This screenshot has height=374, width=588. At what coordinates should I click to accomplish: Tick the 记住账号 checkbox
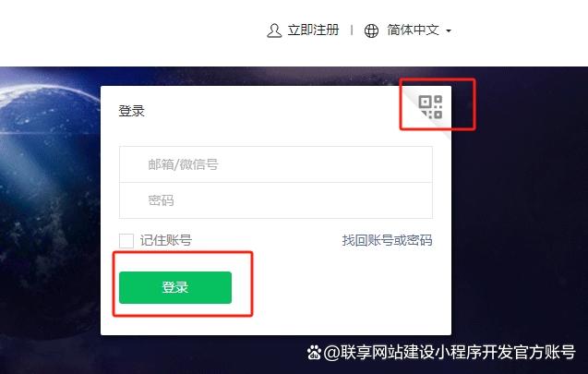pyautogui.click(x=126, y=240)
